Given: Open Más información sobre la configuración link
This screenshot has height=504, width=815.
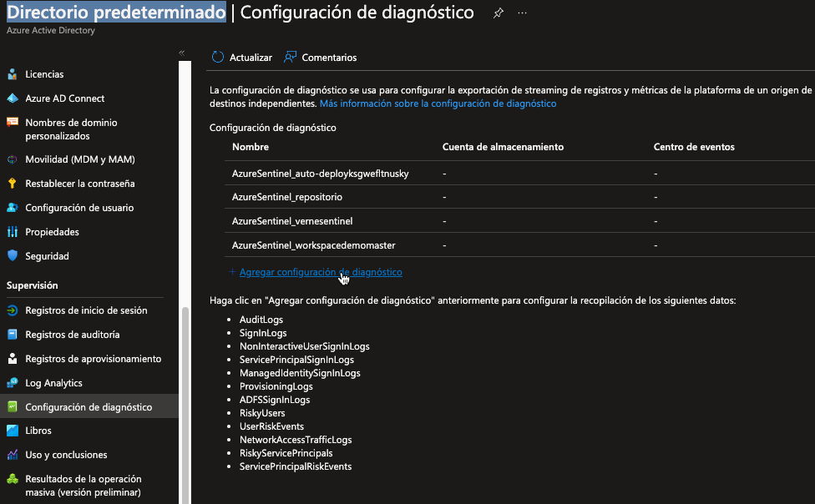Looking at the screenshot, I should (x=438, y=104).
